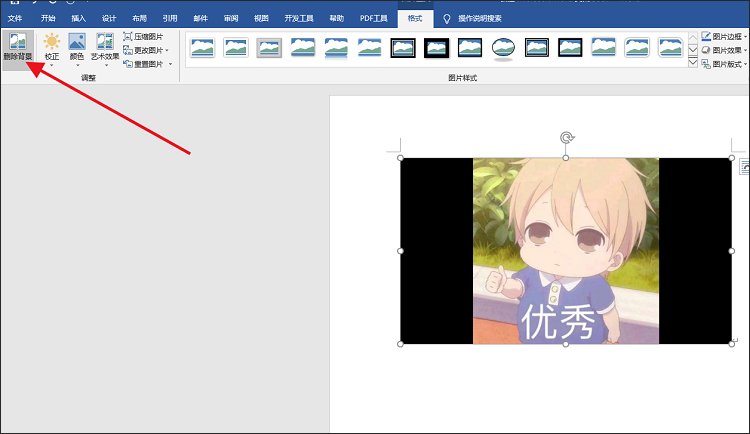Click the picture's bottom-right corner sizing handle
This screenshot has width=750, height=434.
731,344
